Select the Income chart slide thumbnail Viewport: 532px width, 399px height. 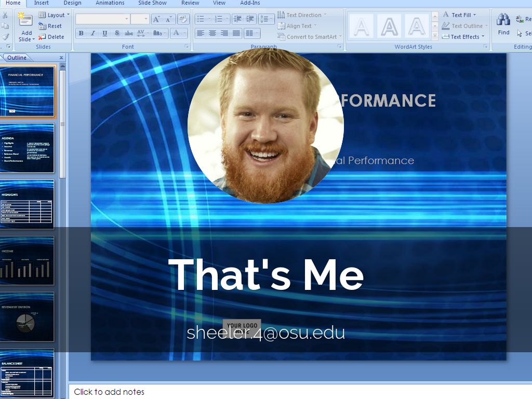28,261
